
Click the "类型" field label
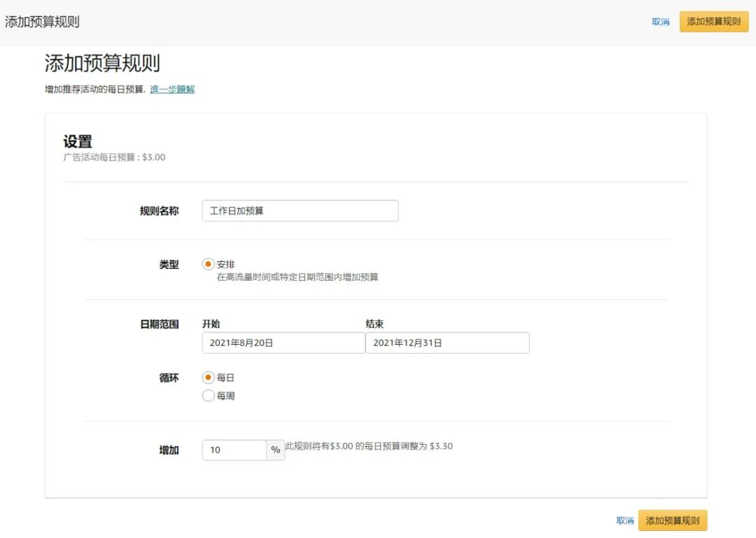pos(168,264)
